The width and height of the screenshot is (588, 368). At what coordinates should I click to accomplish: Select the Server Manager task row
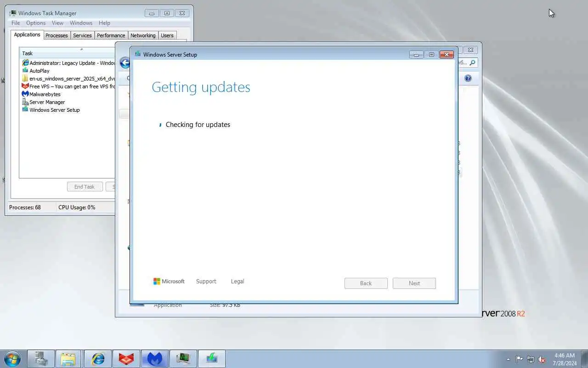[68, 102]
